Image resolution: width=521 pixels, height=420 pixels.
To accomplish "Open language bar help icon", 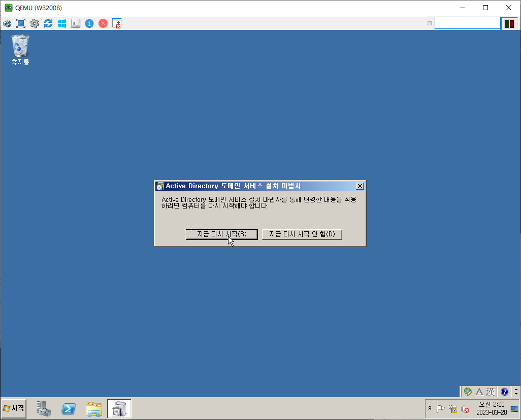I will (504, 392).
